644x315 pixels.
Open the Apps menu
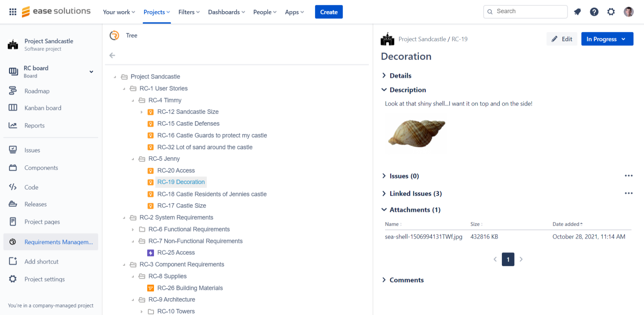coord(294,12)
